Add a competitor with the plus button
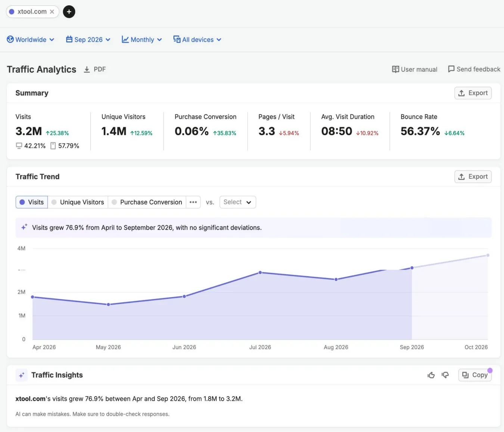 tap(69, 12)
